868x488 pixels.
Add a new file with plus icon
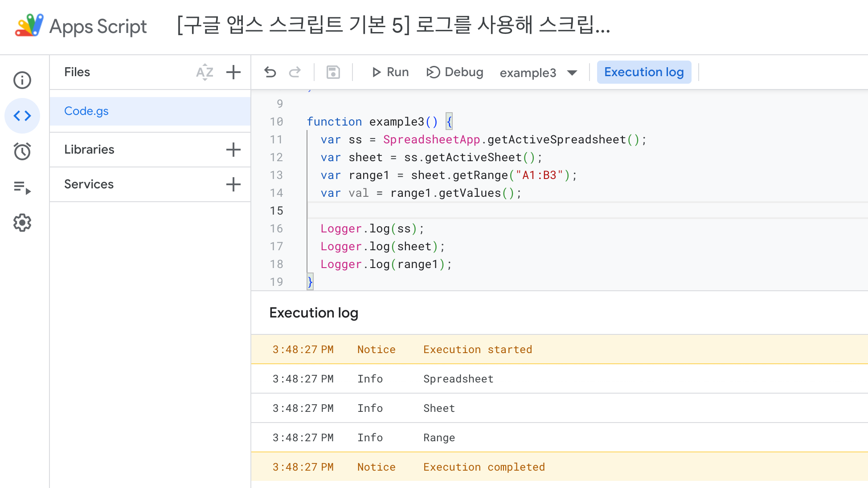(233, 72)
